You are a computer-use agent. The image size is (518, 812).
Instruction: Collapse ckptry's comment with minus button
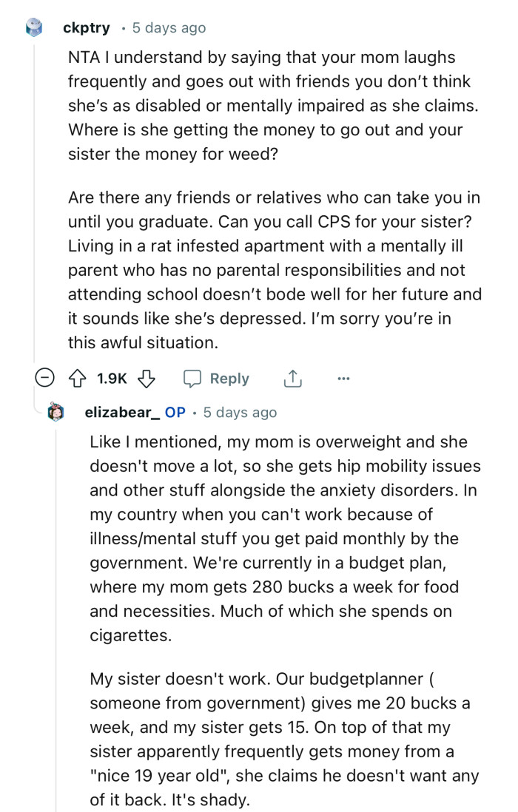[45, 378]
